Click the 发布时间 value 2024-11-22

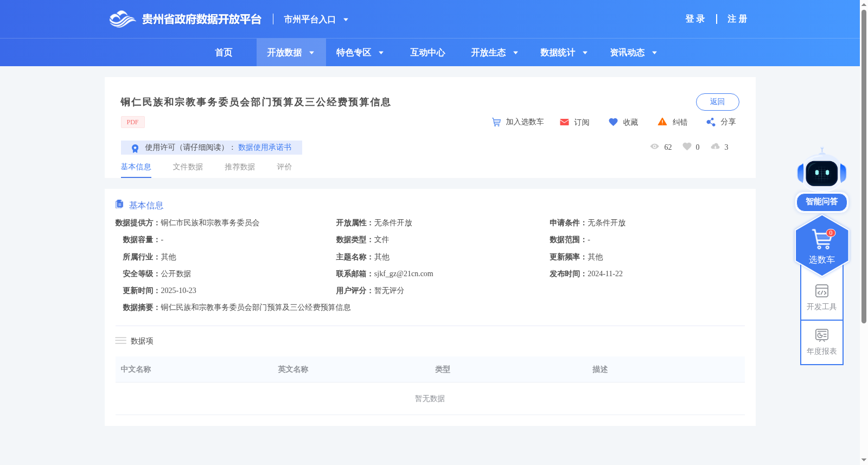pos(605,274)
